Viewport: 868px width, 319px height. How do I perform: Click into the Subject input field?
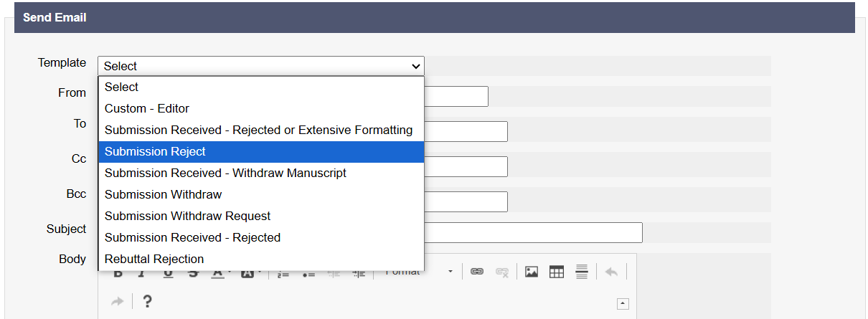(532, 232)
